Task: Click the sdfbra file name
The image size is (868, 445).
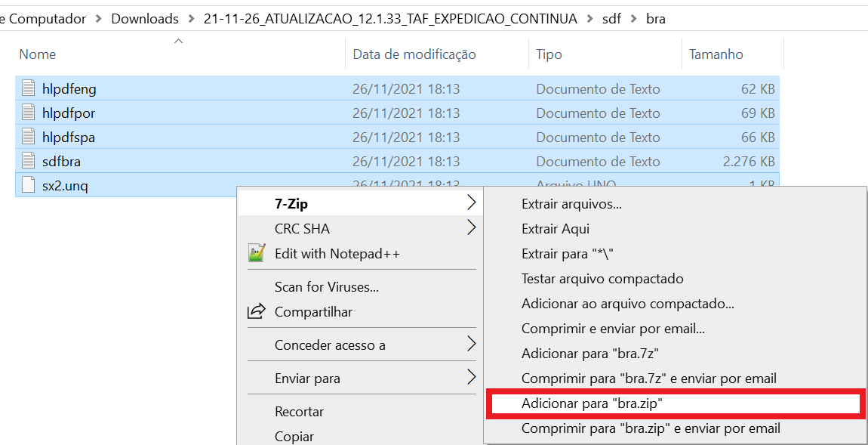Action: [61, 161]
